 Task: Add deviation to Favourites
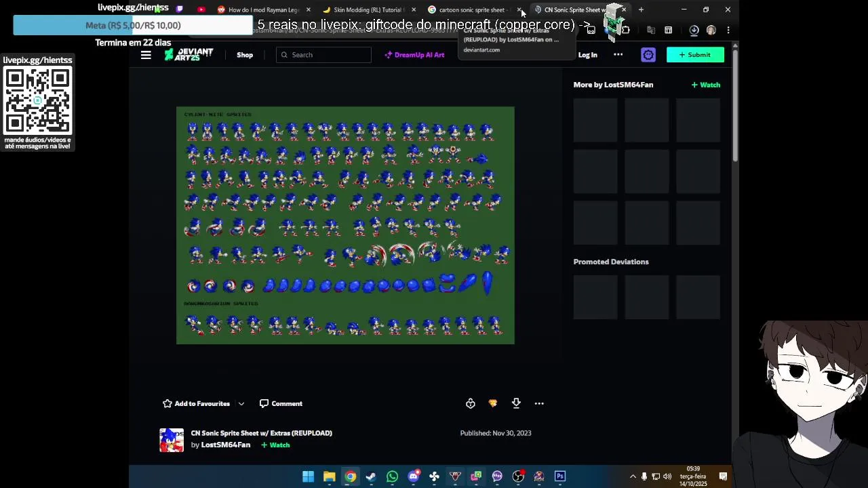click(x=197, y=403)
